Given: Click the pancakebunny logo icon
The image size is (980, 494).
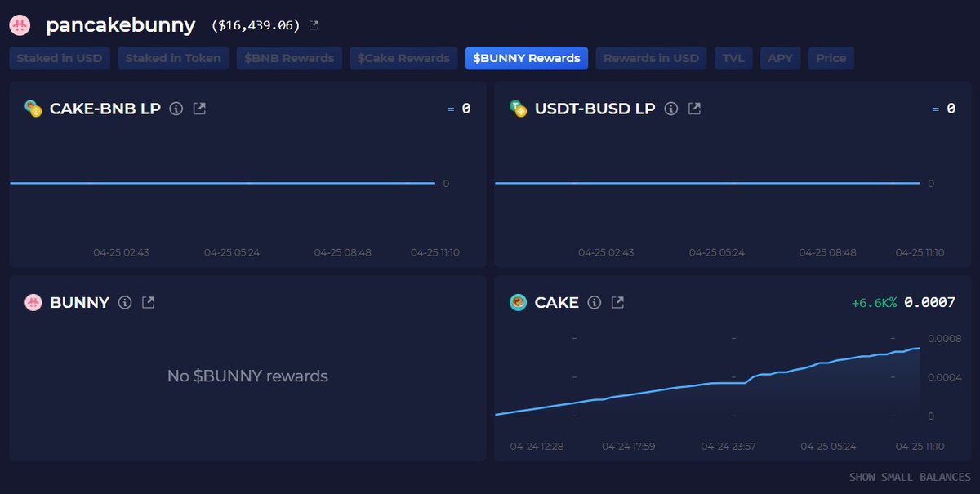Looking at the screenshot, I should click(20, 25).
